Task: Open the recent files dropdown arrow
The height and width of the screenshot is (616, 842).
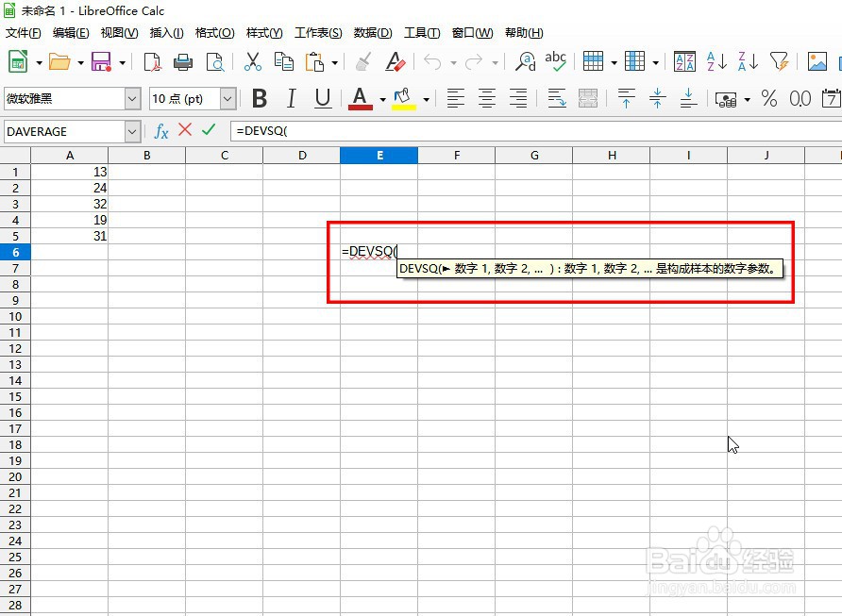Action: pyautogui.click(x=80, y=63)
